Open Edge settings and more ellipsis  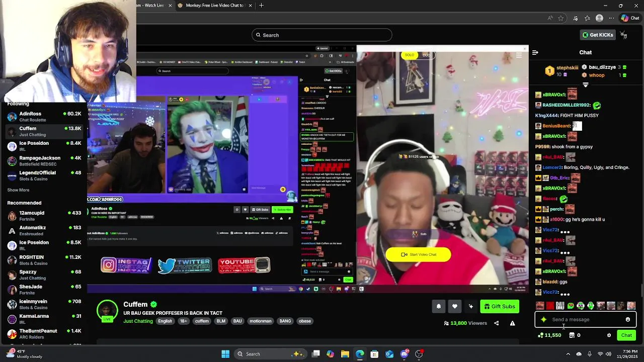point(612,18)
